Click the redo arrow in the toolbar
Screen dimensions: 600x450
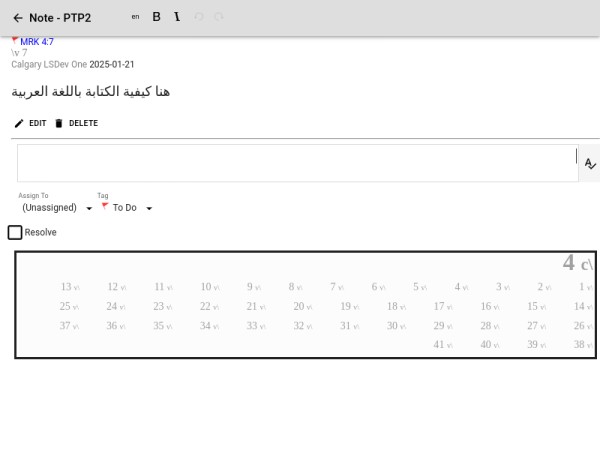[x=218, y=17]
